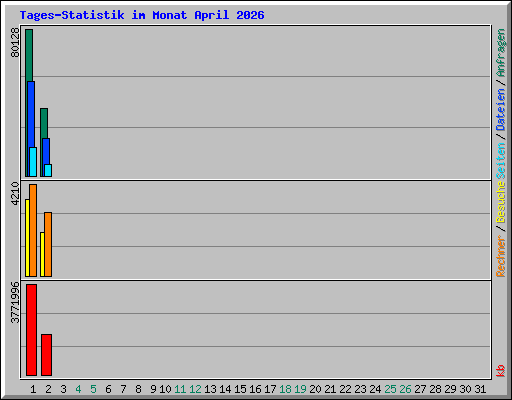Click the chart title 'Tages-Statistik im Monat April 2026'
Screen dimensions: 512x400
[142, 15]
